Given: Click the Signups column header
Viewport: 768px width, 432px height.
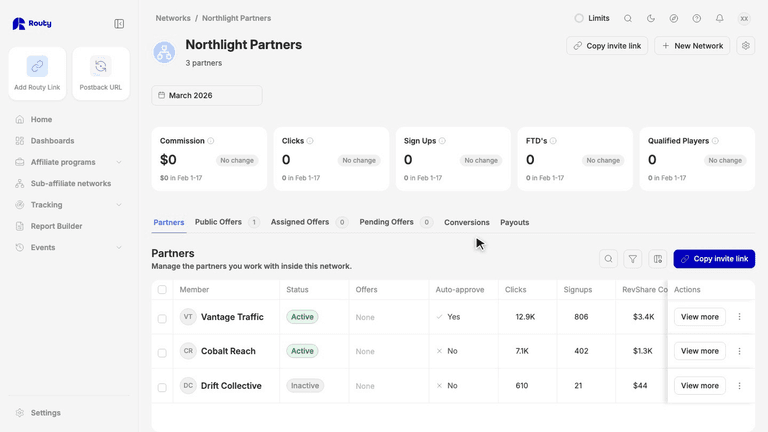Looking at the screenshot, I should [577, 289].
